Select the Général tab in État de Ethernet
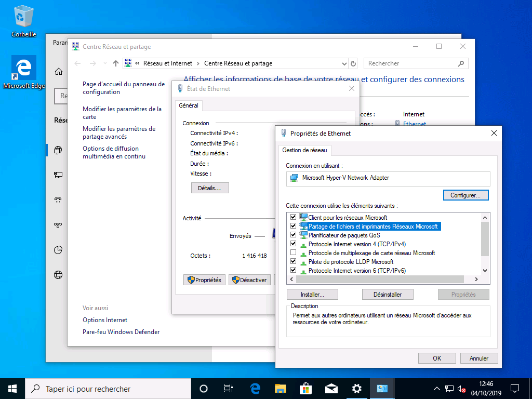 (x=189, y=105)
